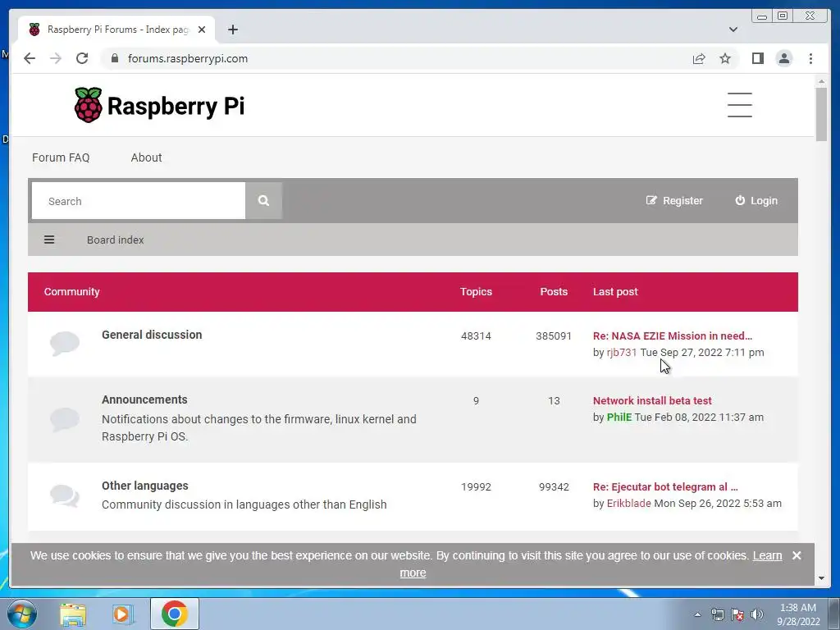
Task: Open the volume control in tray
Action: tap(757, 614)
